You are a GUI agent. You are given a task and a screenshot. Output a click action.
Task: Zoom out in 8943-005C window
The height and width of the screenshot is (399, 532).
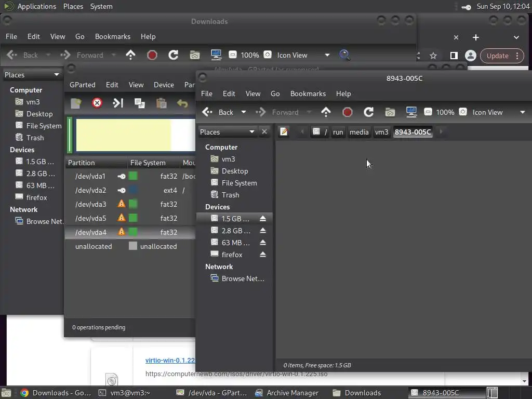(428, 112)
